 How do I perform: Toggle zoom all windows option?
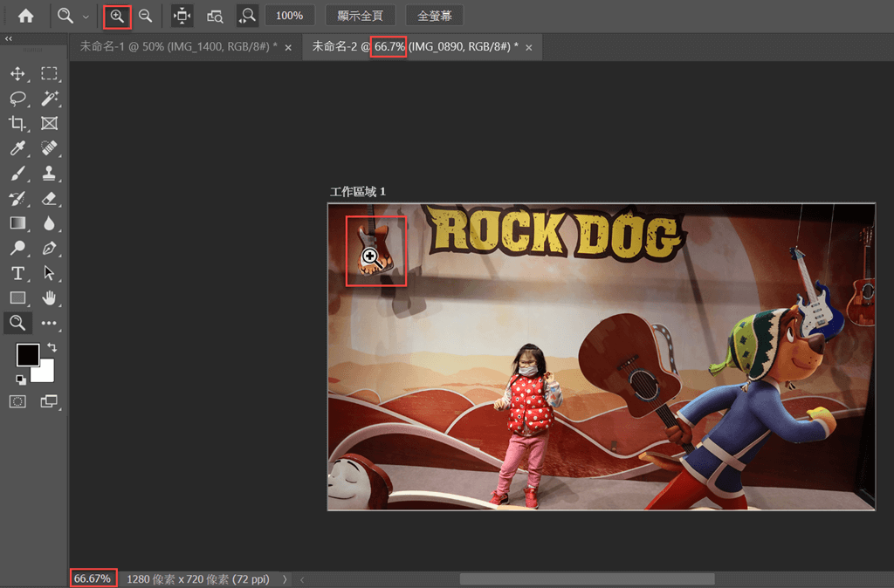point(215,17)
